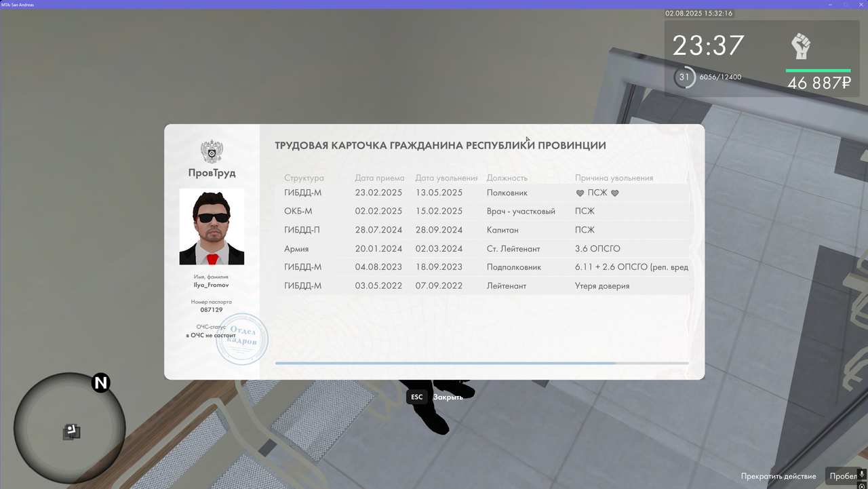This screenshot has width=868, height=489.
Task: Close the card with Закрыть
Action: (x=448, y=397)
